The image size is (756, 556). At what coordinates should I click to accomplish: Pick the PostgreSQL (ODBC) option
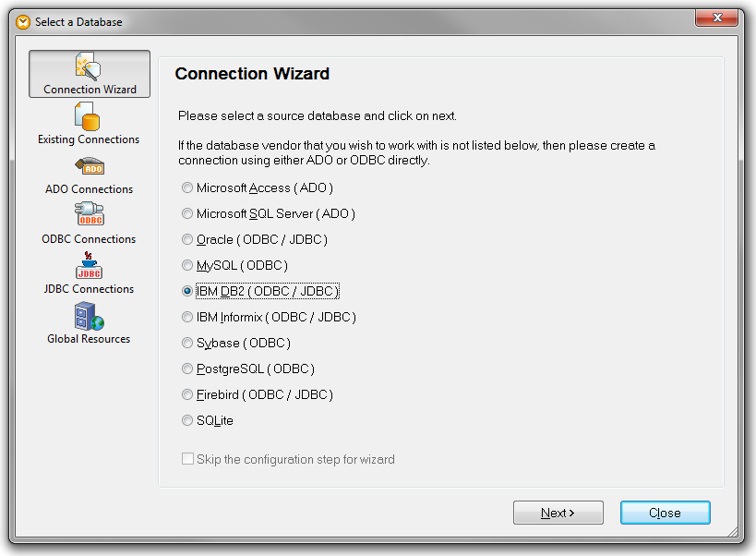point(187,369)
